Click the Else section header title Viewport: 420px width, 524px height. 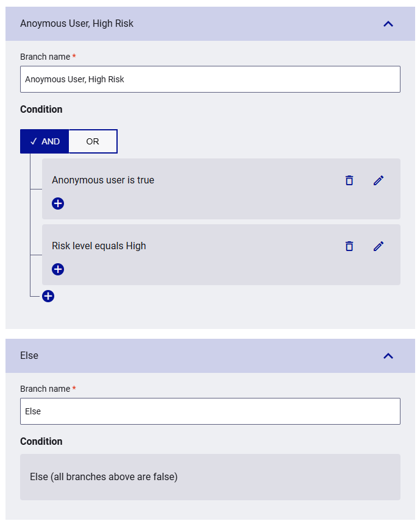tap(29, 356)
